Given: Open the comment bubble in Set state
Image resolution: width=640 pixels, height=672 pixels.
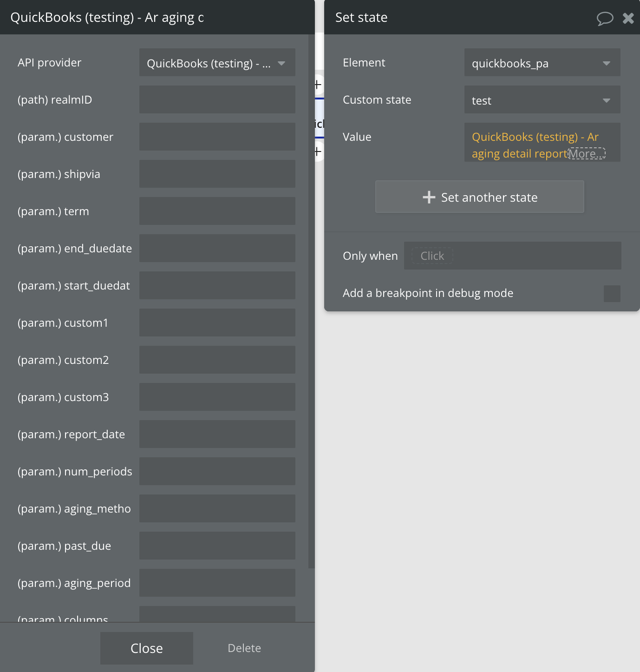Looking at the screenshot, I should coord(605,18).
